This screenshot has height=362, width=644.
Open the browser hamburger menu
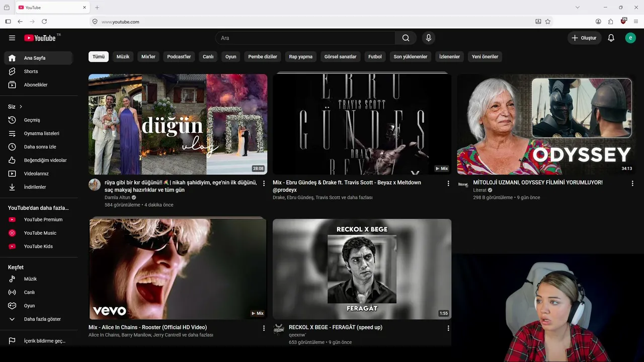636,22
